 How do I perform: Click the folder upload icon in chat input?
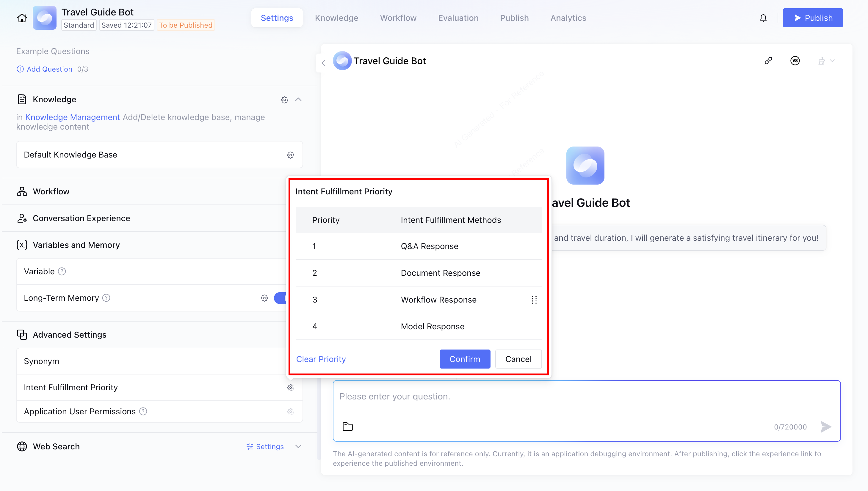point(348,427)
